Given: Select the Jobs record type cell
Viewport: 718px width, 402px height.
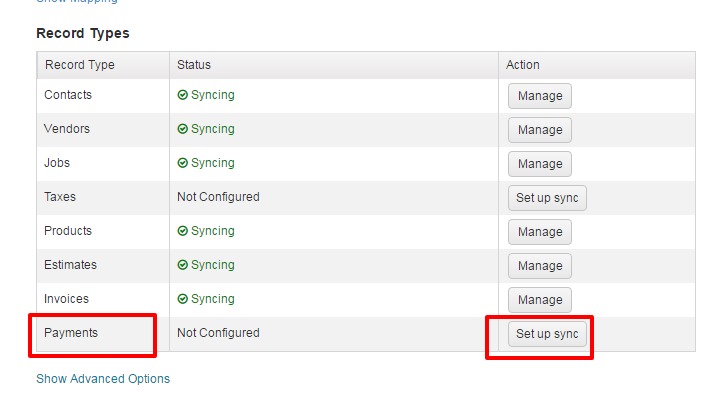Looking at the screenshot, I should (x=103, y=163).
